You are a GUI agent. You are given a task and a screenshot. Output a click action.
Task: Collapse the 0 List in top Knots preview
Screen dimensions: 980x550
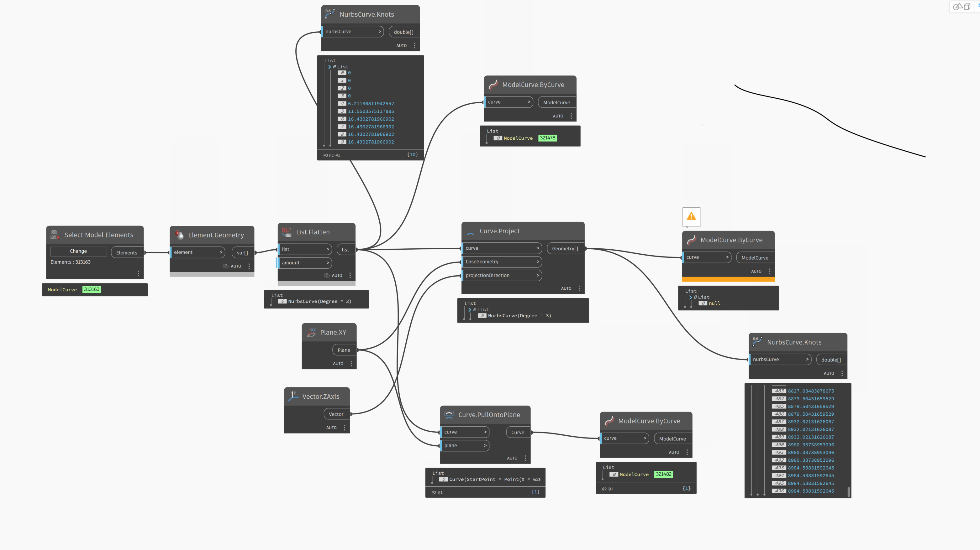click(329, 67)
